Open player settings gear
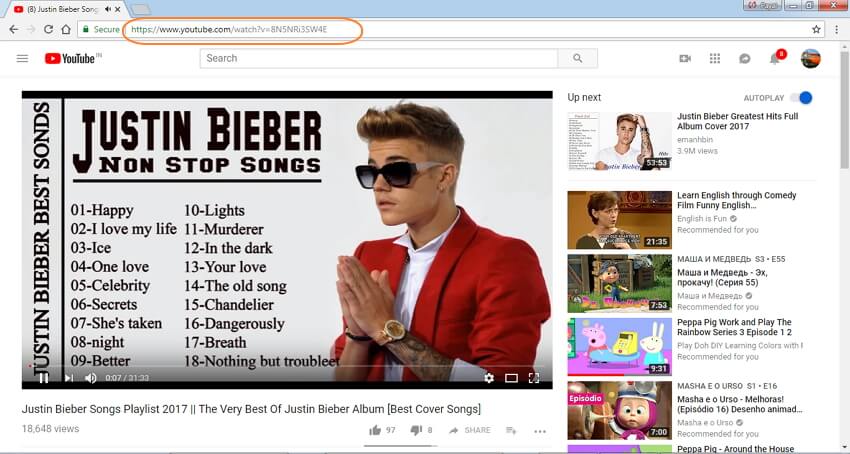Viewport: 850px width, 454px height. tap(489, 378)
